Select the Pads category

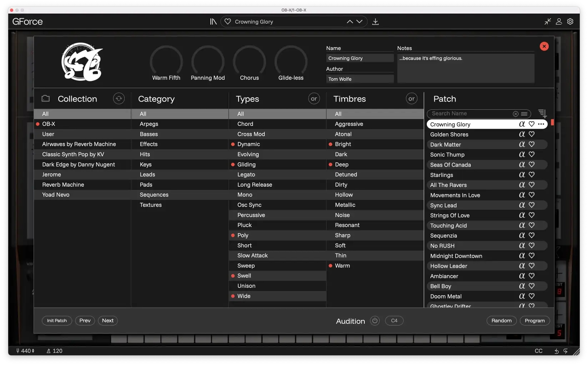tap(180, 185)
